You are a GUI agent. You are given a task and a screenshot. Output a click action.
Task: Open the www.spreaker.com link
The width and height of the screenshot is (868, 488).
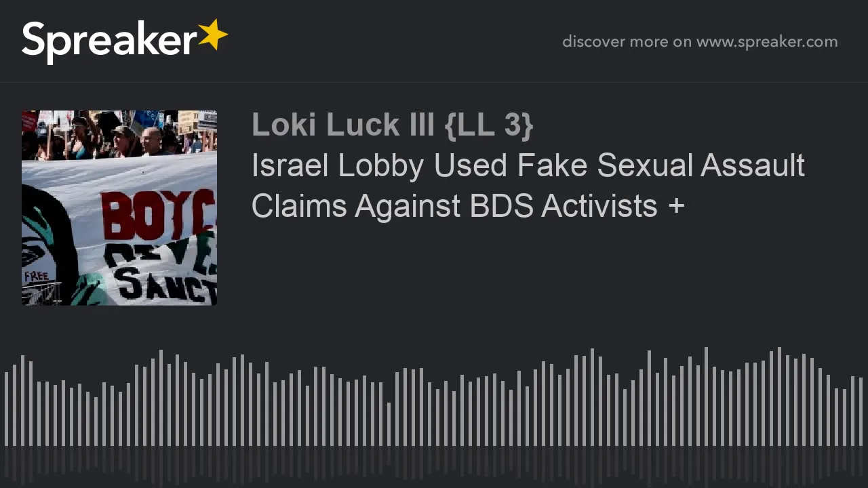click(x=767, y=42)
